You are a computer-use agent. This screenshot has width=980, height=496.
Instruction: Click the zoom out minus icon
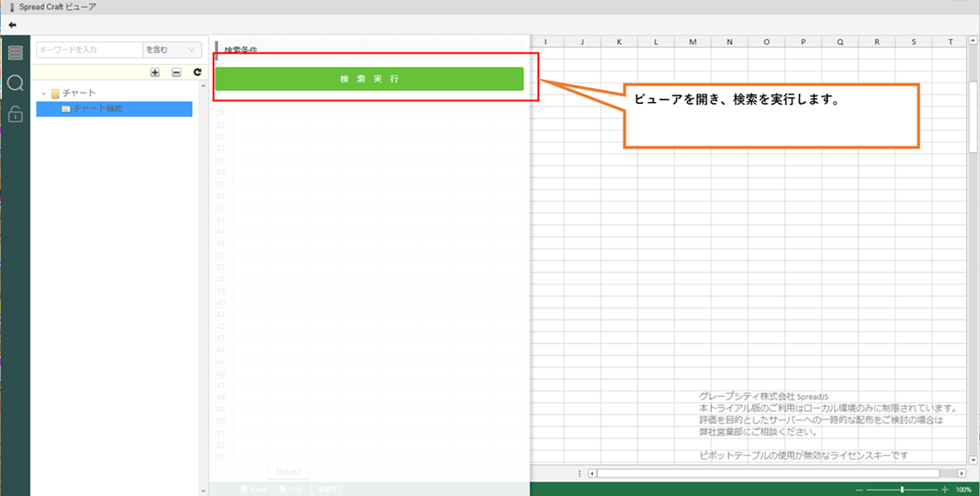pyautogui.click(x=859, y=490)
